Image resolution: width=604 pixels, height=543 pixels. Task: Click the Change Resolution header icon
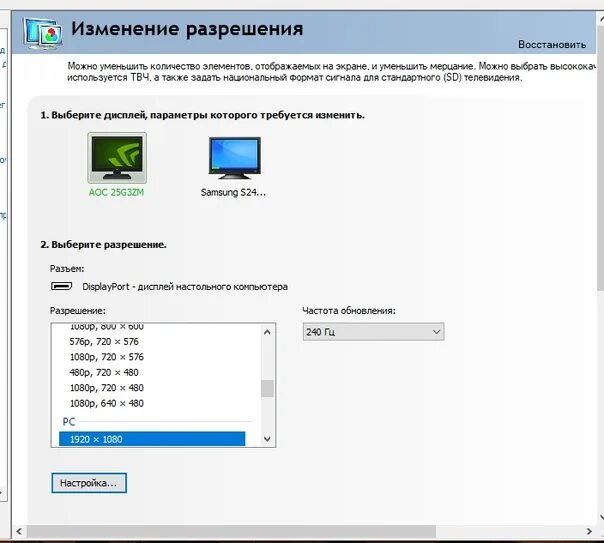coord(42,33)
